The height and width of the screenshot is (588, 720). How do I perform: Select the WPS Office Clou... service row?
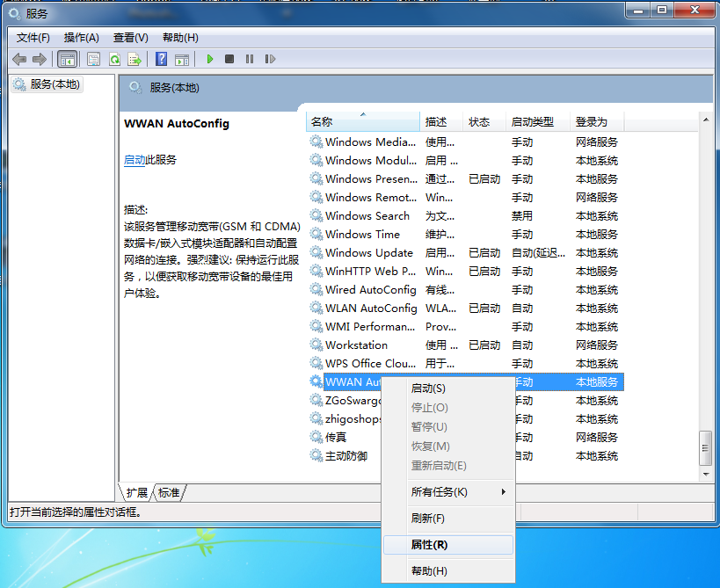click(x=465, y=364)
